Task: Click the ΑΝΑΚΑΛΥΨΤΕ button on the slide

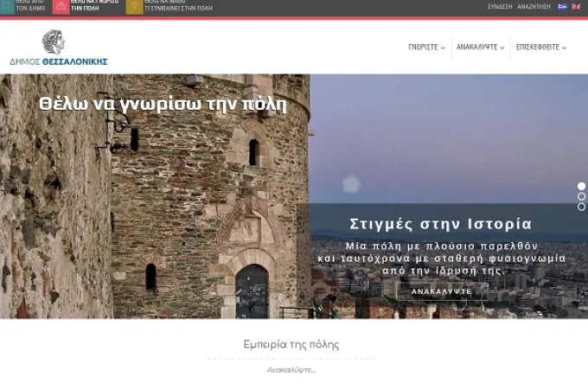Action: point(443,291)
